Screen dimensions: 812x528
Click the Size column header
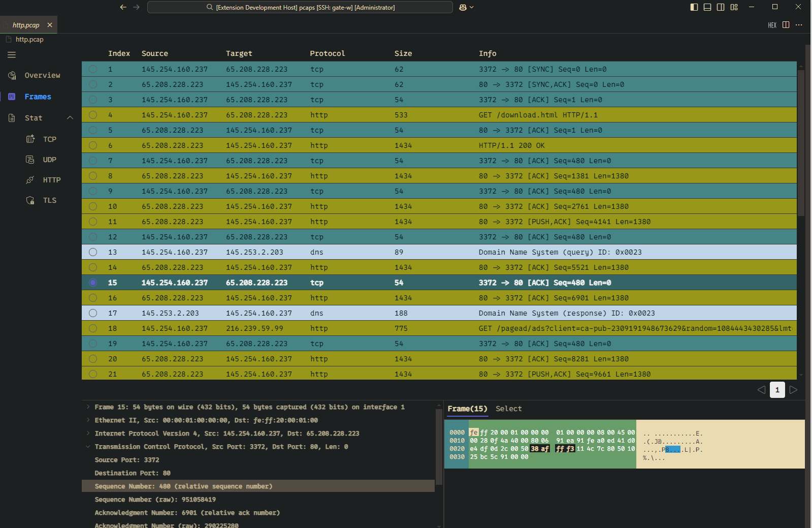[x=403, y=53]
